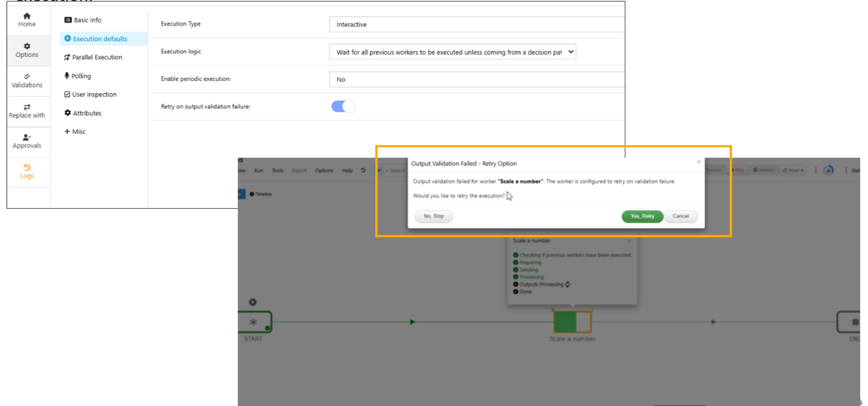This screenshot has width=868, height=406.
Task: Click the Execution Type field
Action: click(477, 24)
